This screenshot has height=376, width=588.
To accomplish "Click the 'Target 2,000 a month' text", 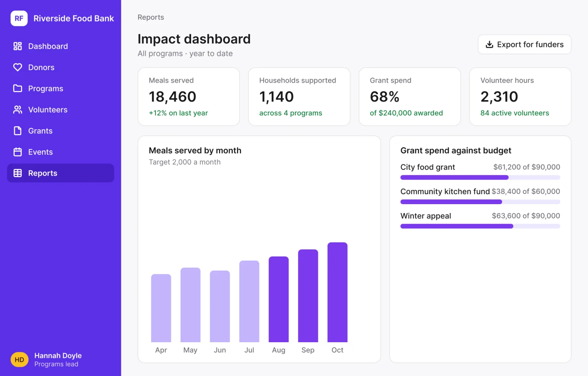I will (184, 162).
